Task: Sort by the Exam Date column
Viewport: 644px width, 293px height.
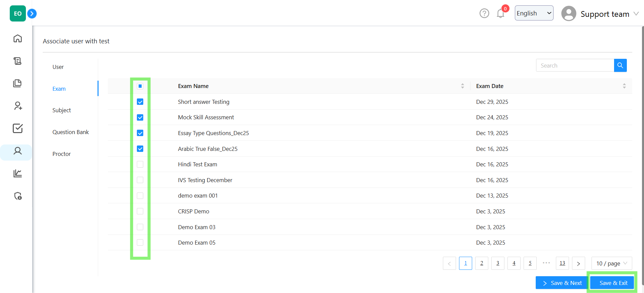Action: click(x=624, y=86)
